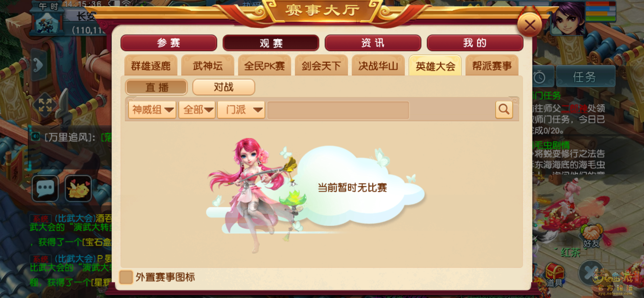This screenshot has width=644, height=298.
Task: Enable the 外置赛事图标 checkbox
Action: pos(126,277)
